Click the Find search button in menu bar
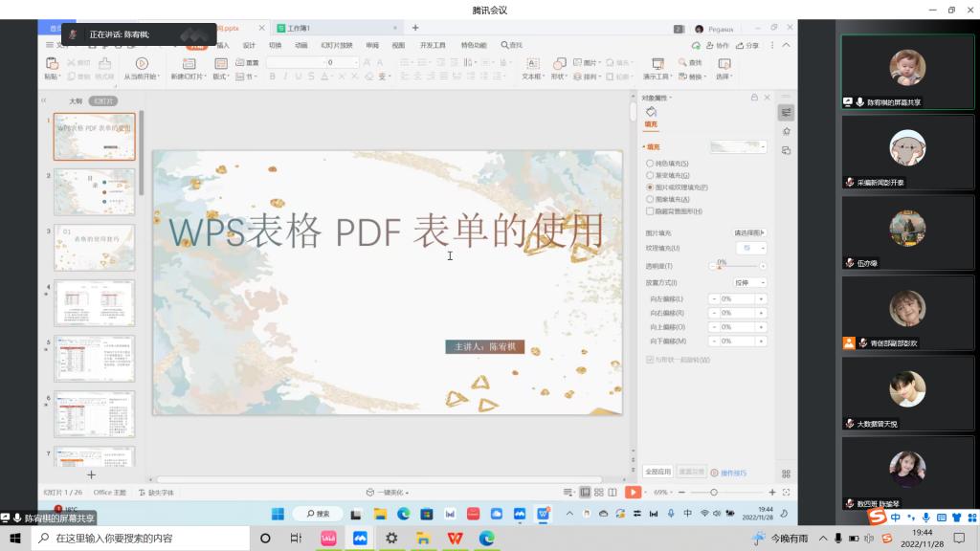Screen dimensions: 980x551 511,45
